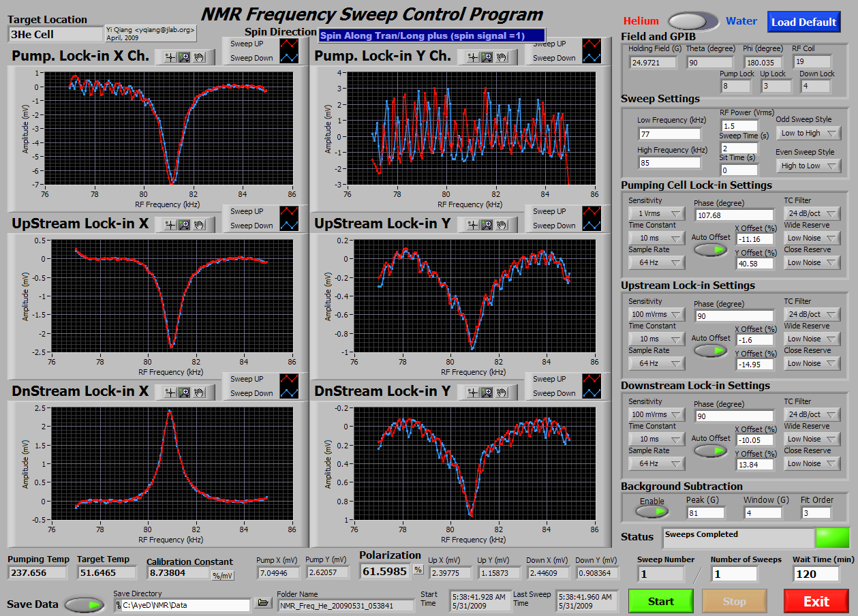858x616 pixels.
Task: Select zoom tool on DnStream Lock-in X graph
Action: point(184,392)
